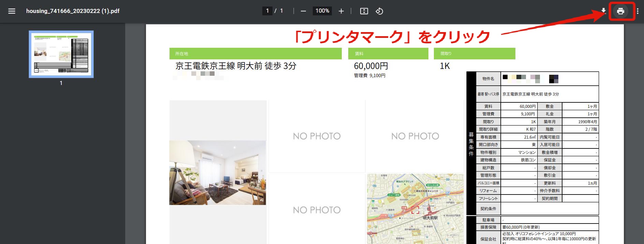Download the PDF file
The height and width of the screenshot is (244, 644).
603,11
